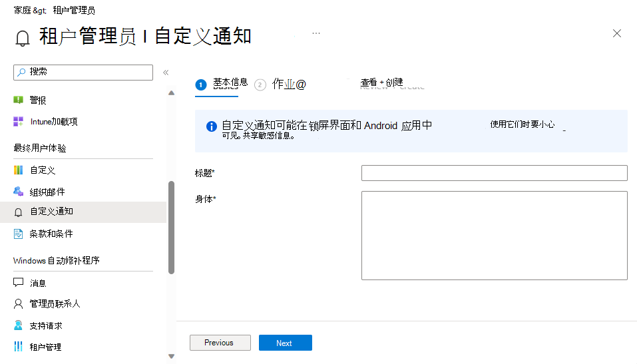637x364 pixels.
Task: Click the search box in the sidebar
Action: click(83, 73)
